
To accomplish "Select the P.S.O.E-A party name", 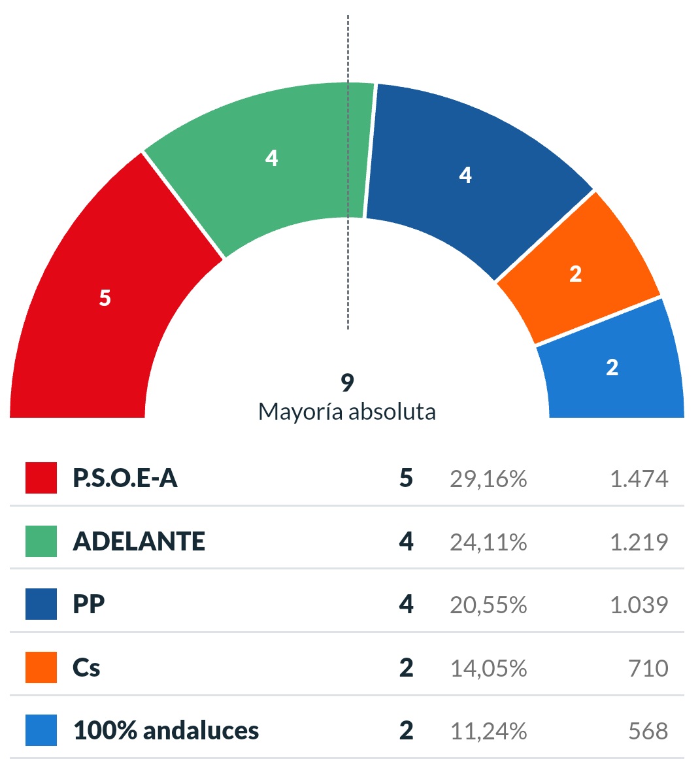I will (x=125, y=479).
